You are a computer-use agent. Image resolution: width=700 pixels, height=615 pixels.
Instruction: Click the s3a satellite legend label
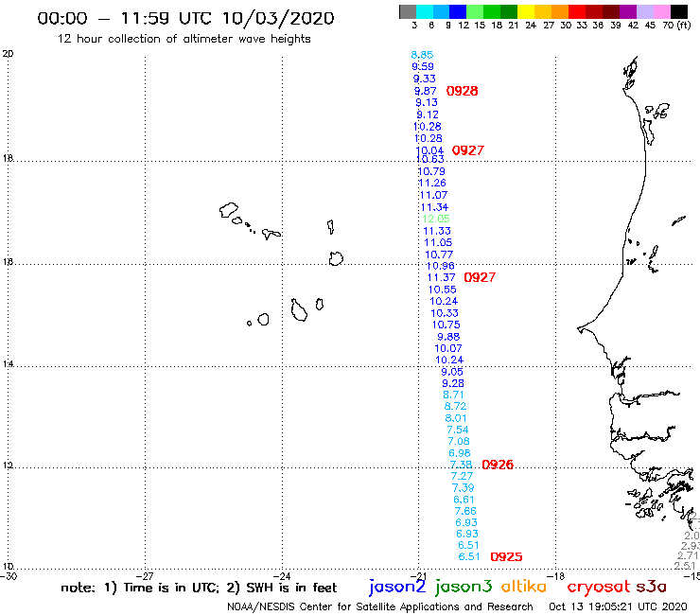pos(652,587)
